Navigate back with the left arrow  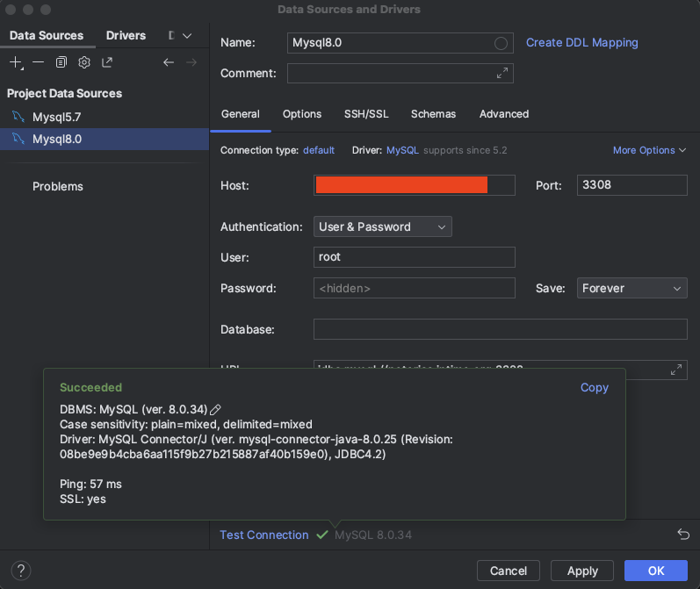(169, 62)
